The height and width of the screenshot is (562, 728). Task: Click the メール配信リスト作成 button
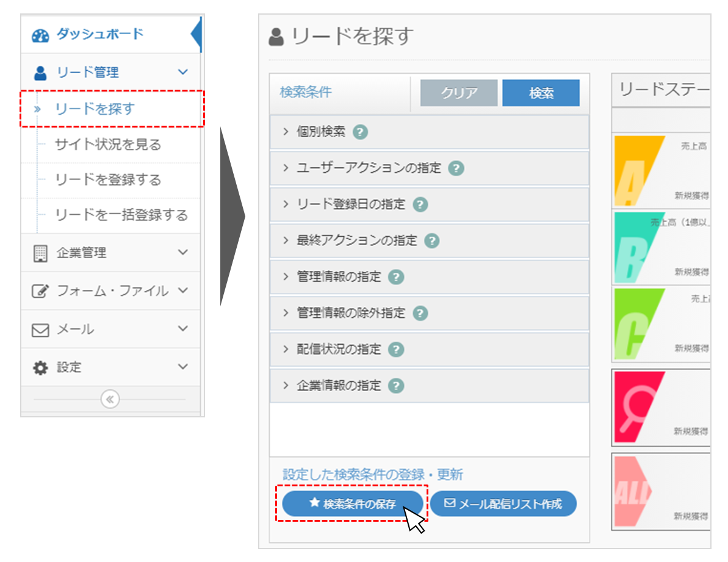503,503
